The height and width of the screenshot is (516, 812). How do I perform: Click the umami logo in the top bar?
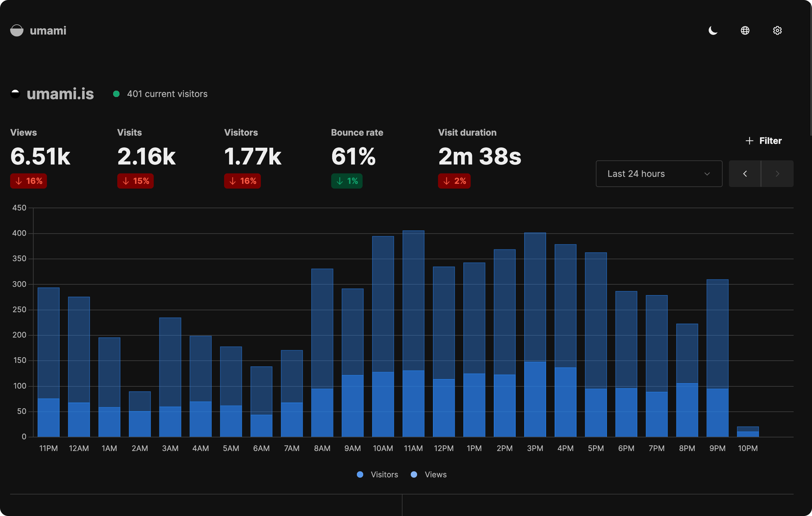click(17, 30)
